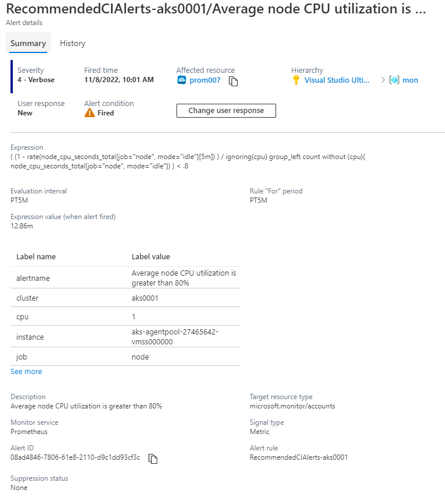Open the Visual Studio Ulti... subscription link
The height and width of the screenshot is (504, 445).
click(337, 80)
